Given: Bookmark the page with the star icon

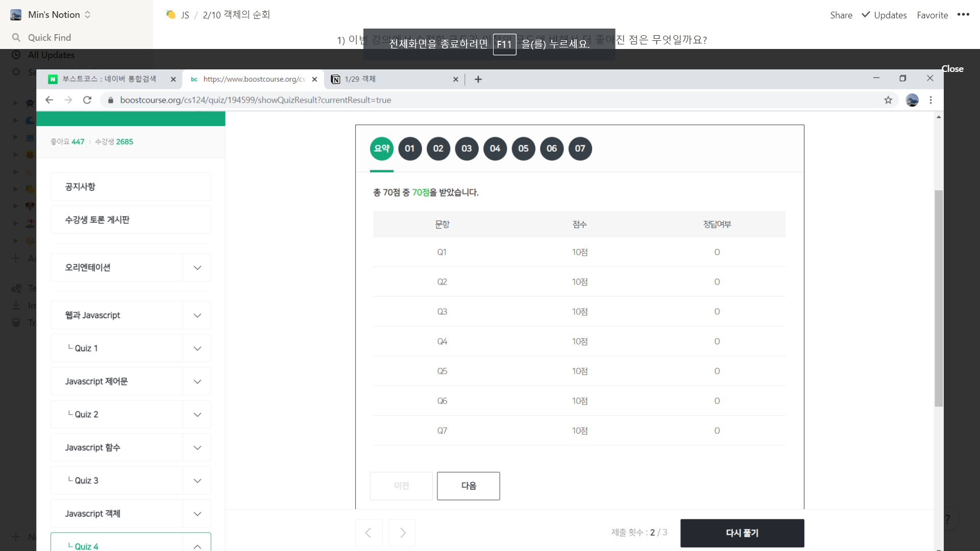Looking at the screenshot, I should [888, 100].
